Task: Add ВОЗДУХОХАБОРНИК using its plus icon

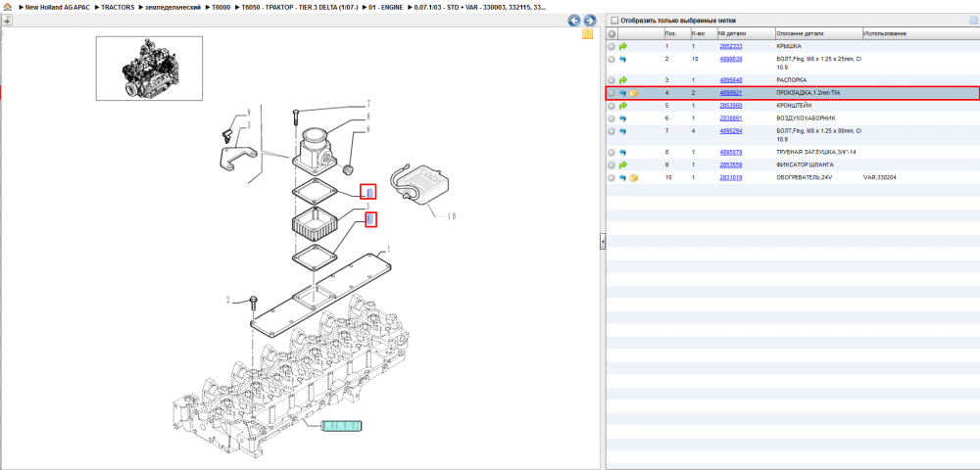Action: [612, 118]
